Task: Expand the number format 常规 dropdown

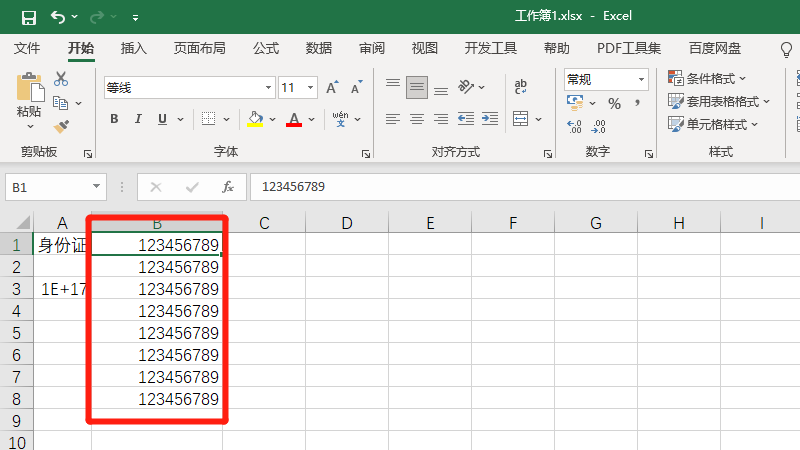Action: point(641,79)
